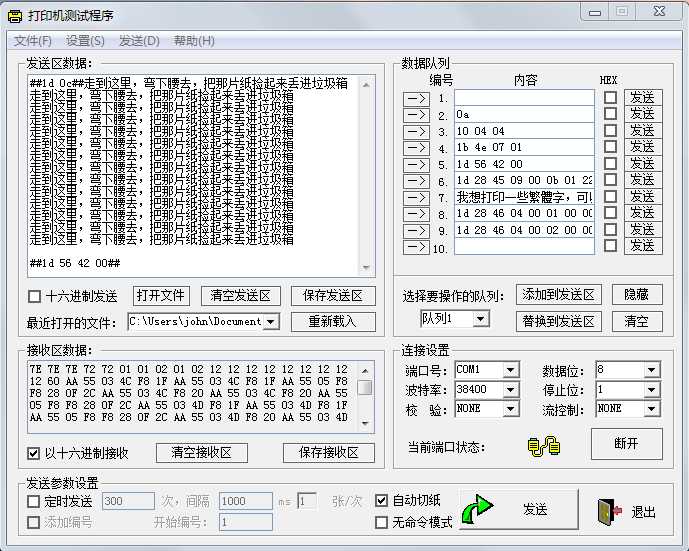Expand the baud rate 38400 dropdown
The width and height of the screenshot is (689, 551).
click(510, 390)
